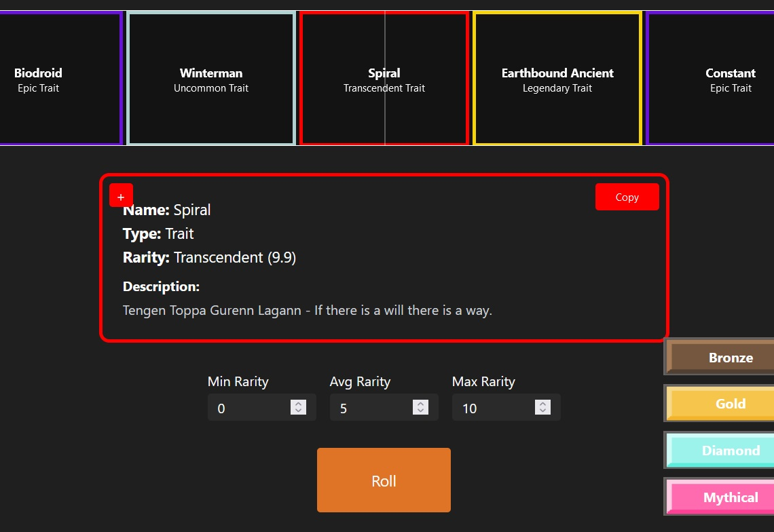774x532 pixels.
Task: Copy the Spiral trait details
Action: pyautogui.click(x=627, y=197)
